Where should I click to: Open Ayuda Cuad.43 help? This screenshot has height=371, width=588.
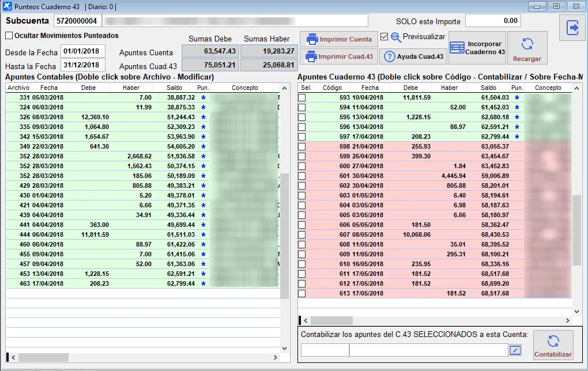(x=413, y=56)
